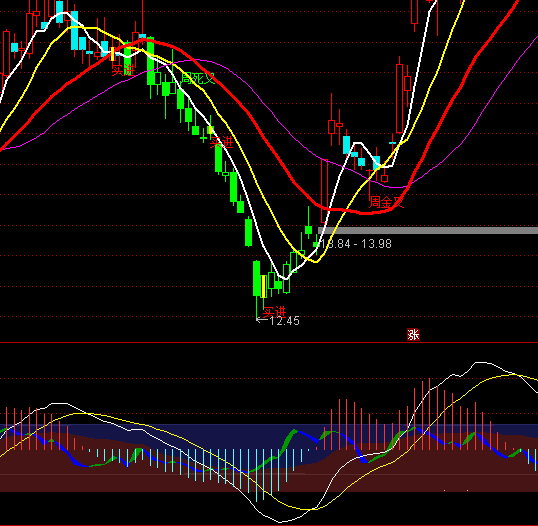
Task: Click the 周金叉 weekly golden cross label
Action: coord(386,202)
